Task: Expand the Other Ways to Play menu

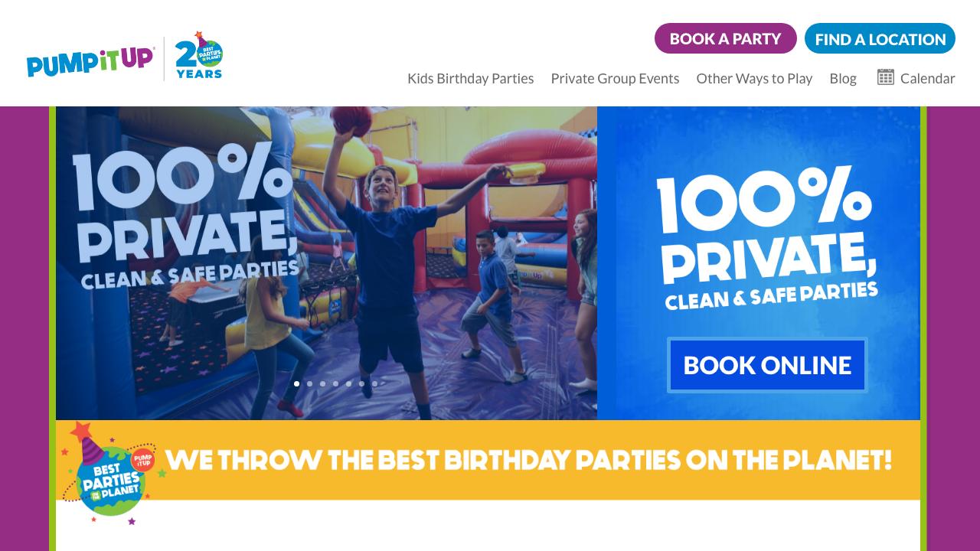Action: (x=754, y=78)
